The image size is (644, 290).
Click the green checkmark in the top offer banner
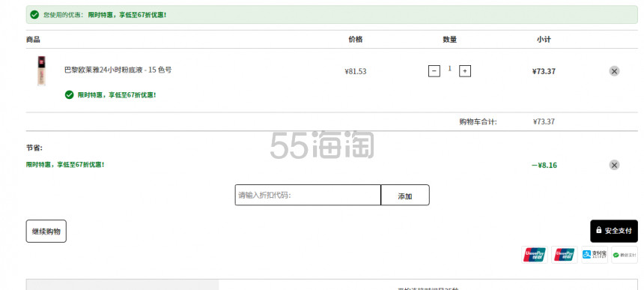pos(35,15)
